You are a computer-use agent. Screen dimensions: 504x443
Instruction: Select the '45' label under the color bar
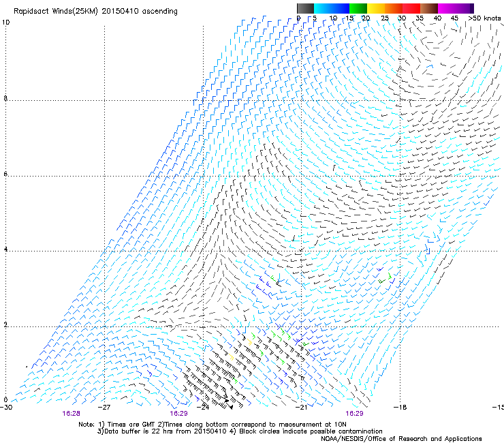454,18
